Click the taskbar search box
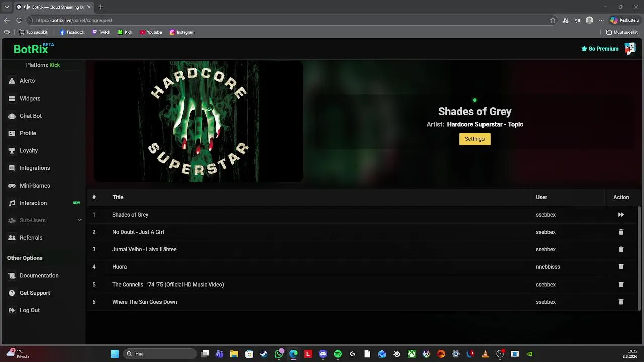Screen dimensions: 644x362 pos(160,354)
